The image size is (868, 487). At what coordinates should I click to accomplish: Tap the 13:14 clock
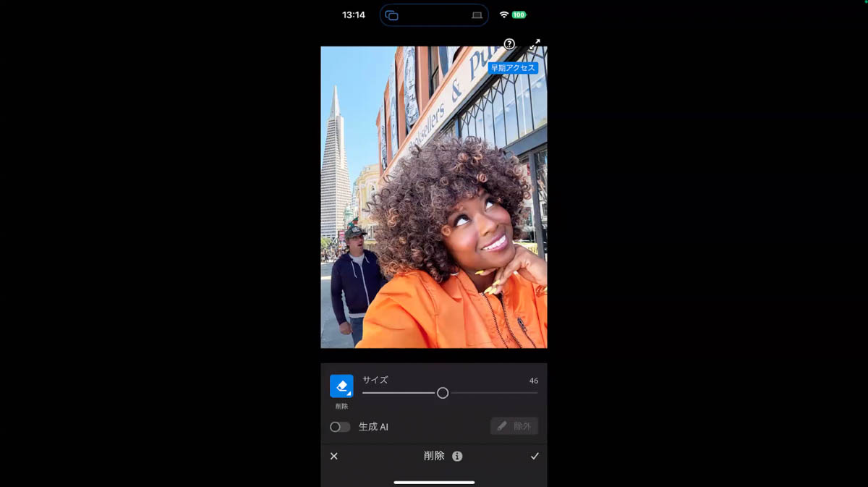pos(354,14)
